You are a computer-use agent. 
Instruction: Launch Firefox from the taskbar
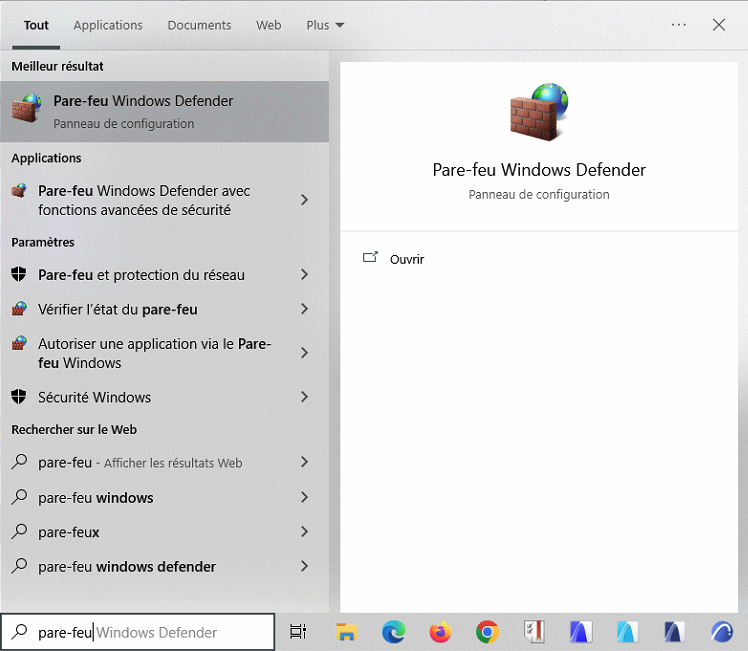pyautogui.click(x=440, y=632)
